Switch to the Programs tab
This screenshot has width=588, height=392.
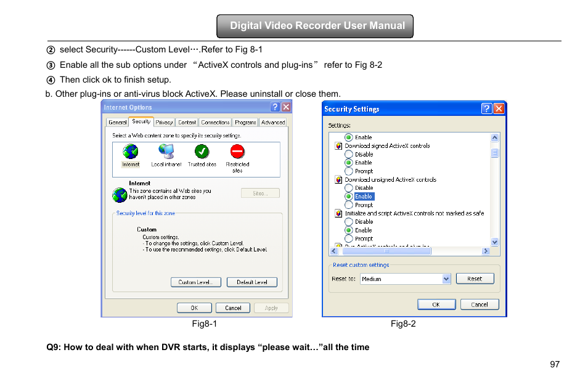coord(245,122)
